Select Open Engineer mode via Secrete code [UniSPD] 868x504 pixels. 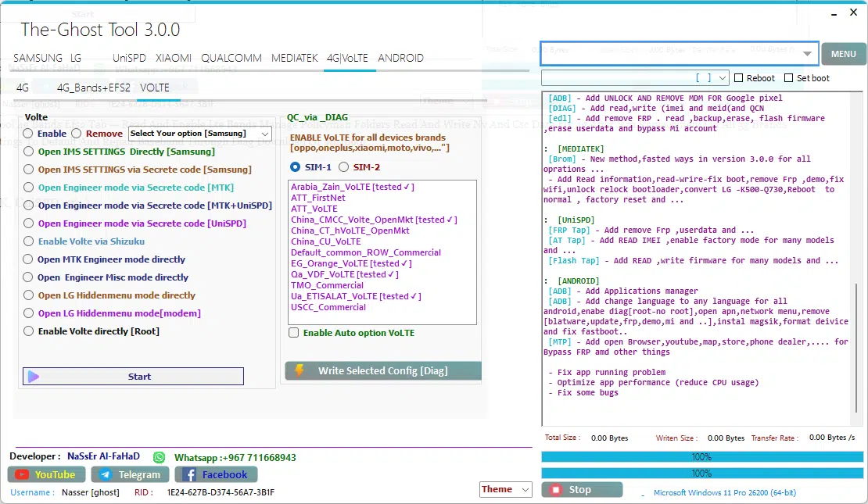28,223
